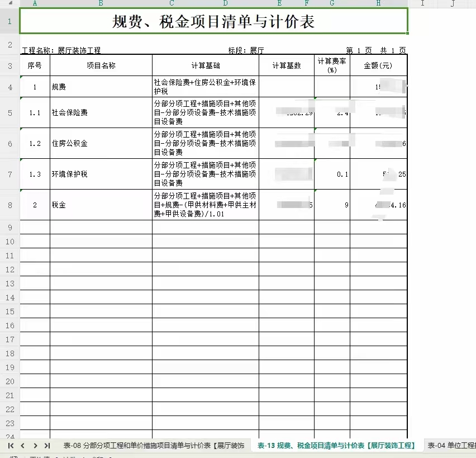Click the first sheet navigation arrow
Image resolution: width=476 pixels, height=458 pixels.
point(11,446)
